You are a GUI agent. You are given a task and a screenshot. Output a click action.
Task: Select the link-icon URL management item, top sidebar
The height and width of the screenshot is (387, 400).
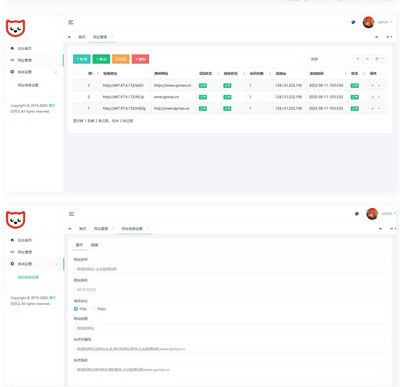click(21, 60)
